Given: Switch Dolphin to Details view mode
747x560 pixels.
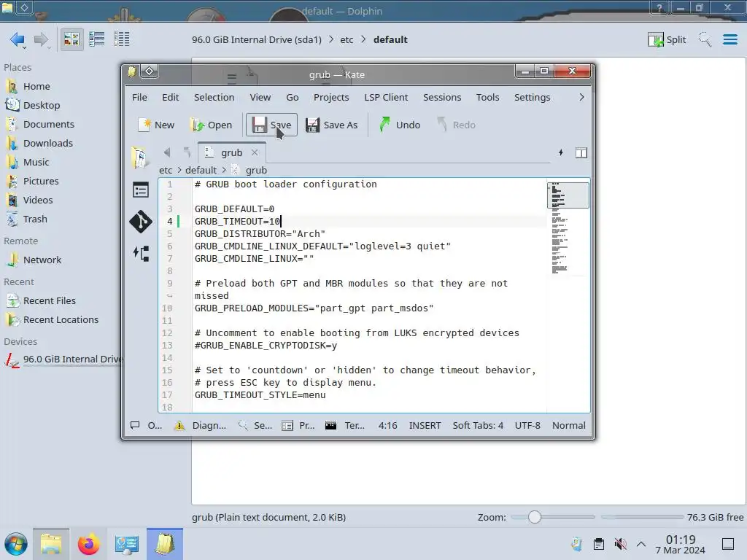Looking at the screenshot, I should coord(122,39).
